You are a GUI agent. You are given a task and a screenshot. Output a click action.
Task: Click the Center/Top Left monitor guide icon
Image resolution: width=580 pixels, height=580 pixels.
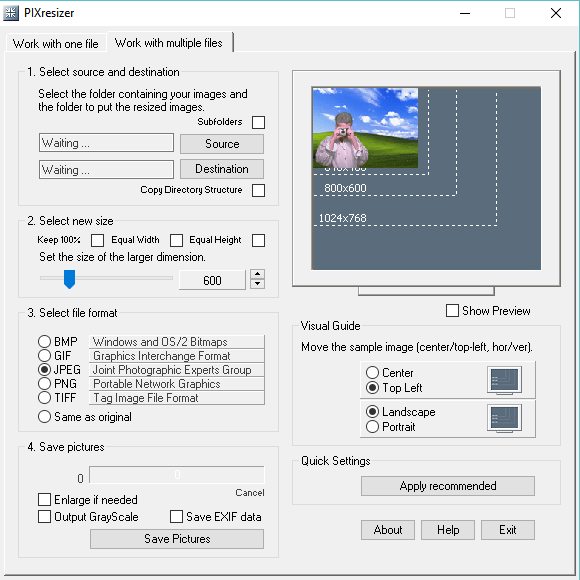pos(504,380)
